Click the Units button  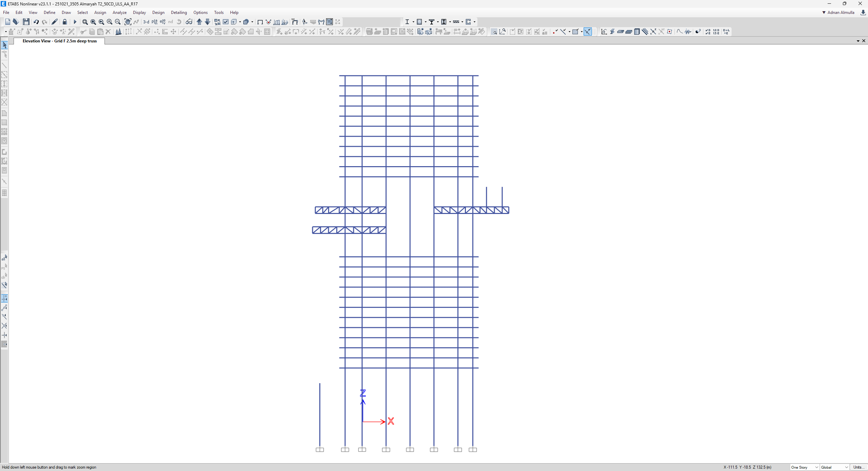(x=859, y=467)
